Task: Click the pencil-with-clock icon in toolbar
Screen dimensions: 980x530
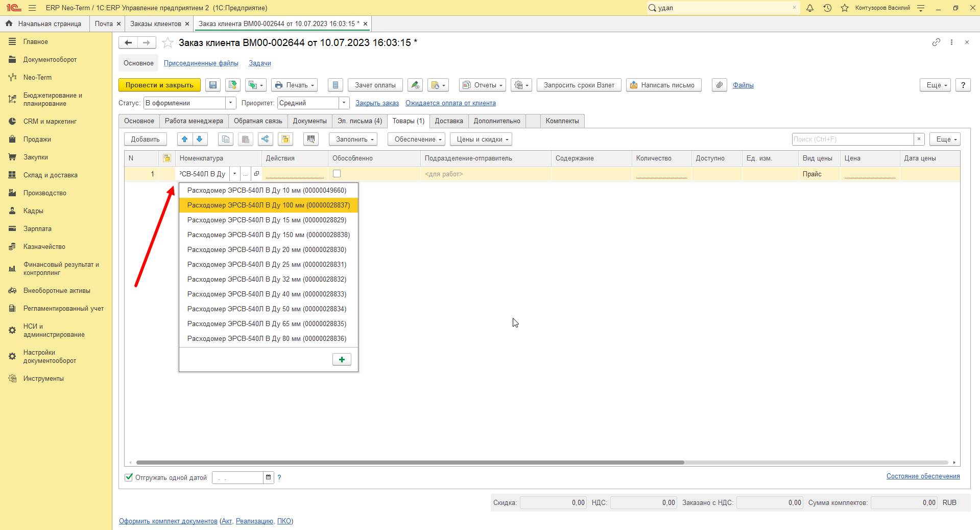Action: [415, 85]
